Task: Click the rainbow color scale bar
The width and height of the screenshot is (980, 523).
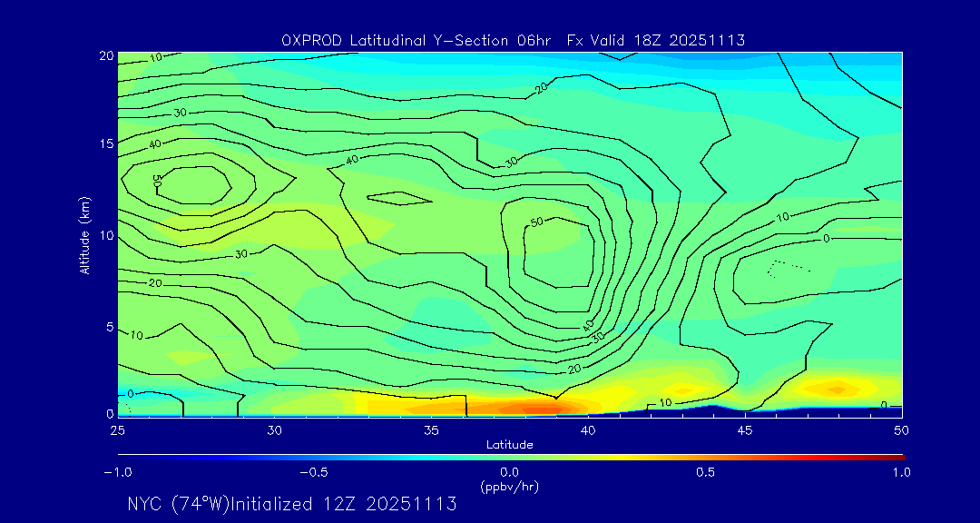Action: [x=511, y=458]
